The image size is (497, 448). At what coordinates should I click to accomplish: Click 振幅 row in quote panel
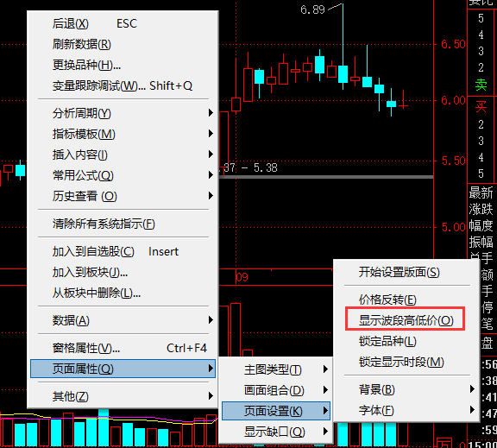pos(481,242)
